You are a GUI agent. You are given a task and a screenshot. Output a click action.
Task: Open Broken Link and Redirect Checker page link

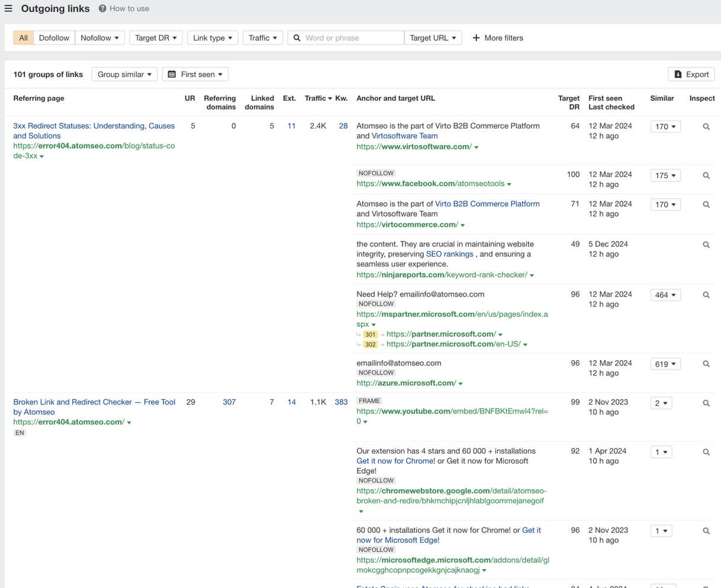coord(94,407)
